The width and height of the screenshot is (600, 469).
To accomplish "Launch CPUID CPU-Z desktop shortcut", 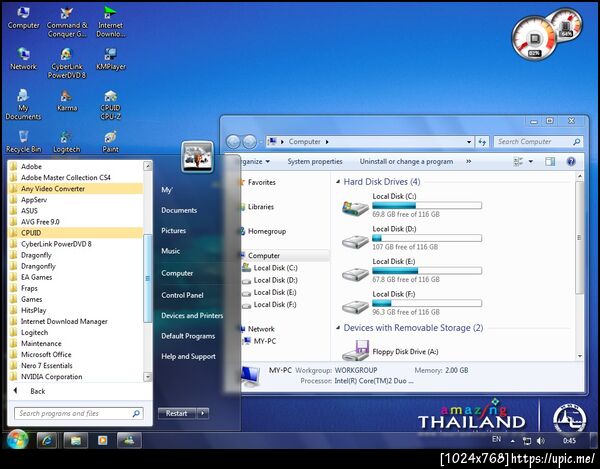I will (x=111, y=104).
